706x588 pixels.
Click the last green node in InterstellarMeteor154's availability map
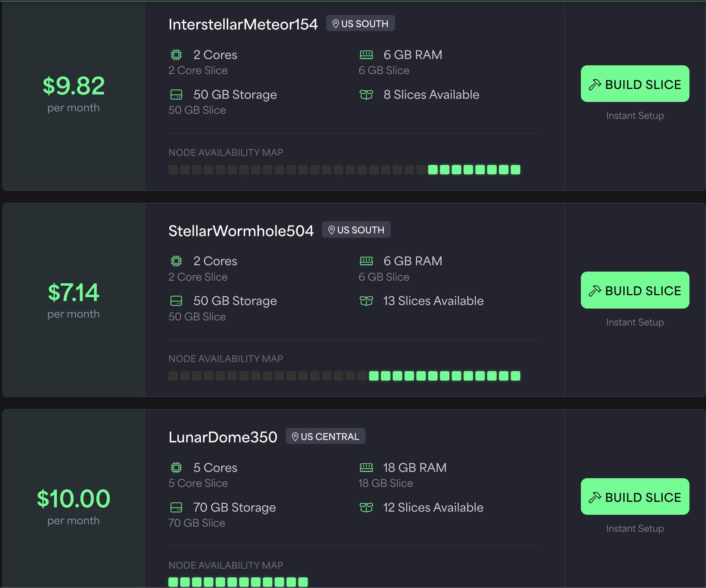(515, 170)
